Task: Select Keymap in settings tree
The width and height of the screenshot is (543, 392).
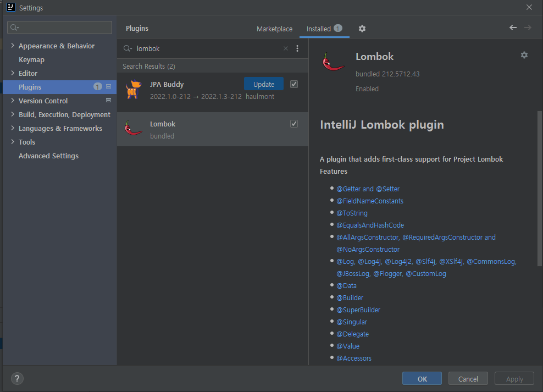Action: pos(31,59)
